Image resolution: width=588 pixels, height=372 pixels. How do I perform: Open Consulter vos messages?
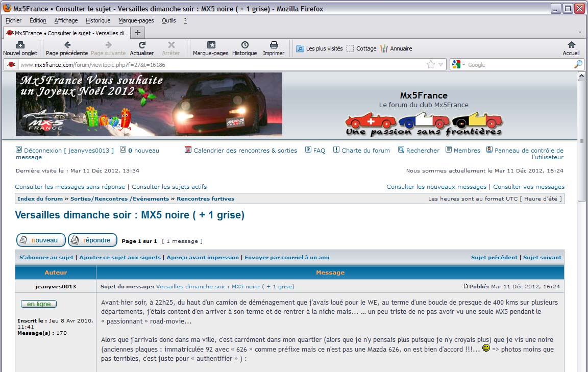click(529, 187)
